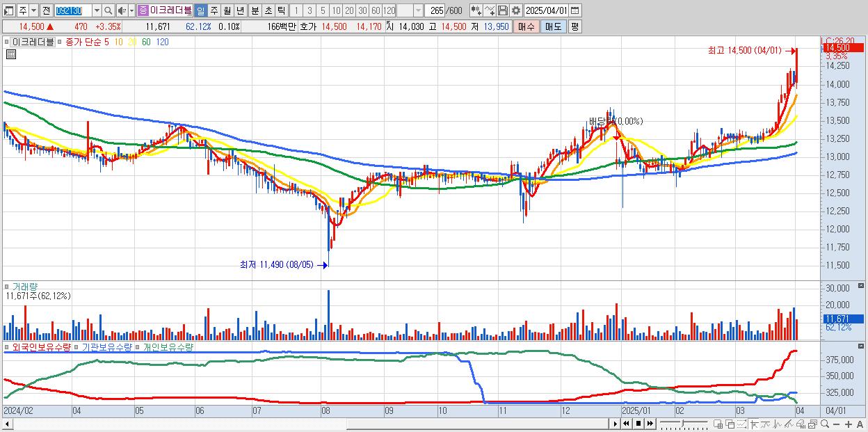868x432 pixels.
Task: Select the 초 second period tab
Action: [268, 10]
